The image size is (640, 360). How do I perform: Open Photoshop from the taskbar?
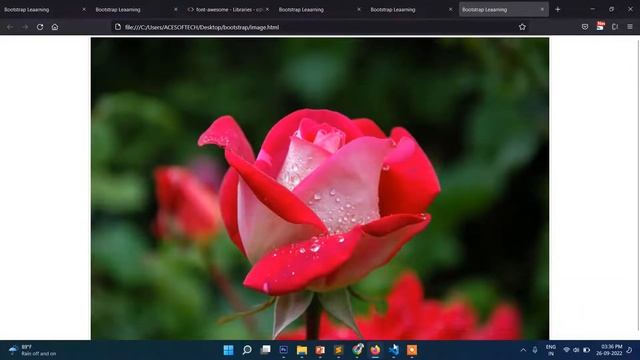click(284, 350)
